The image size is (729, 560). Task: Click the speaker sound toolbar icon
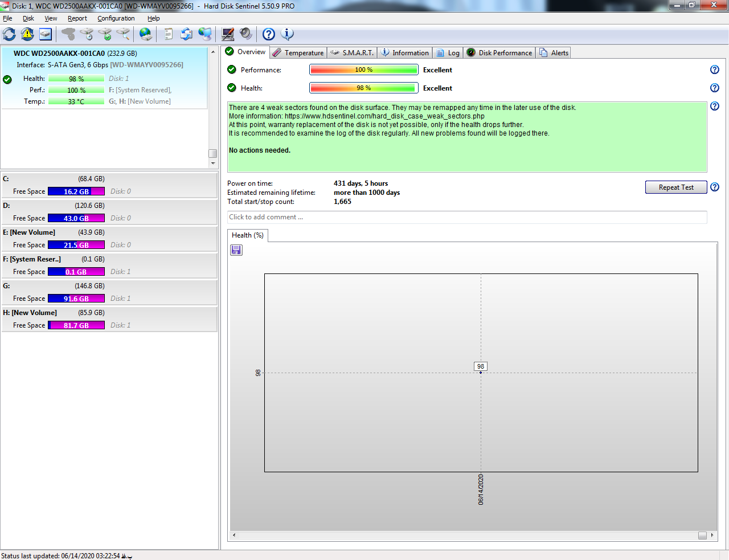coord(246,34)
